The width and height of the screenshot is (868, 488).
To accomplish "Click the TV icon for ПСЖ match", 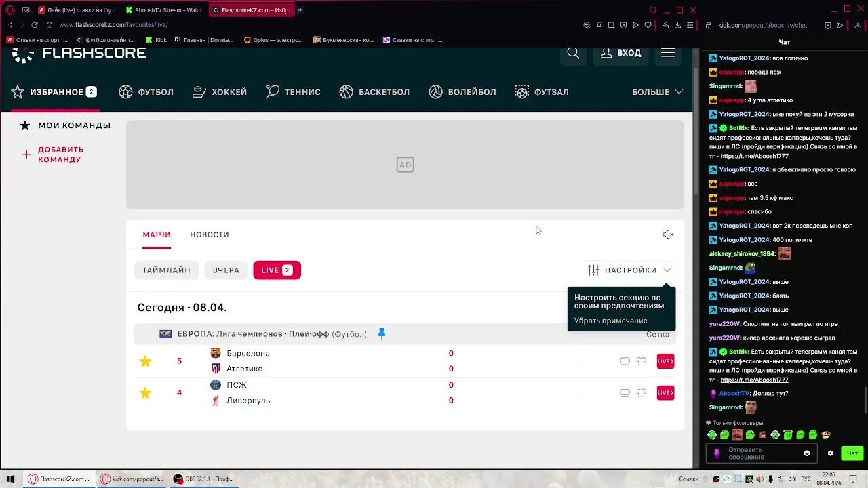I will tap(625, 393).
